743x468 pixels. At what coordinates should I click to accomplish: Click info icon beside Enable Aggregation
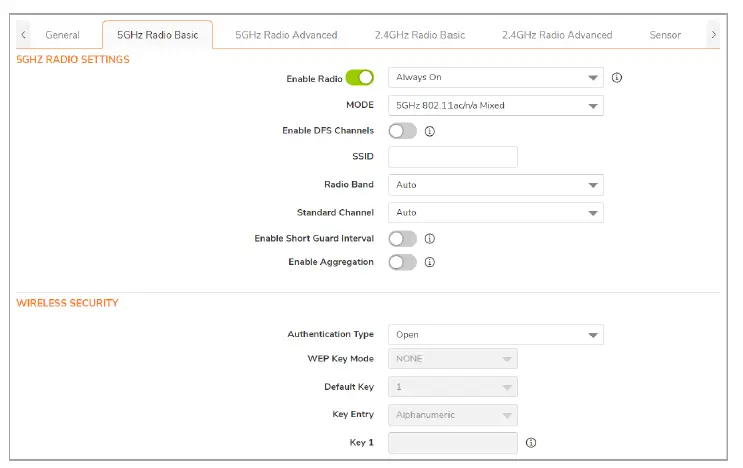430,263
